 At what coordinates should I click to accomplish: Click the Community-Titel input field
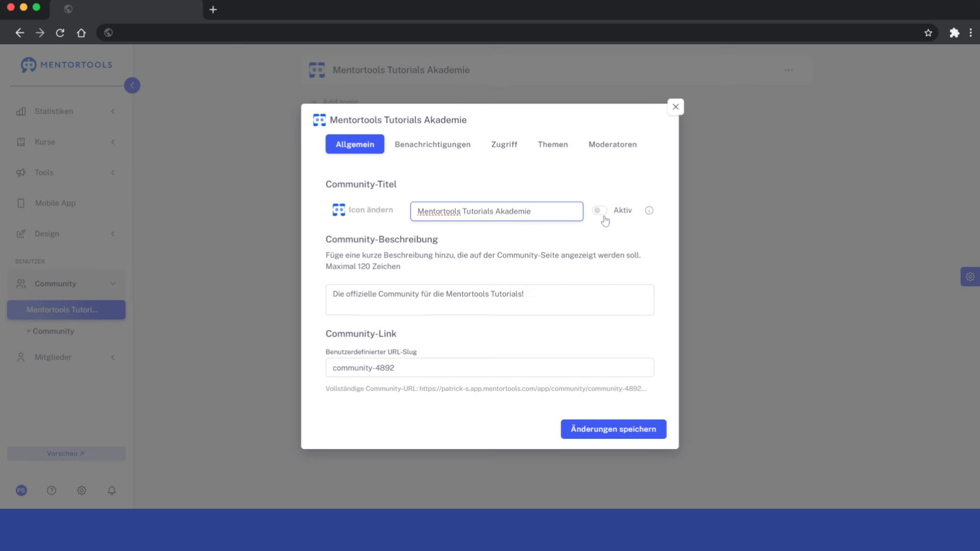(497, 211)
